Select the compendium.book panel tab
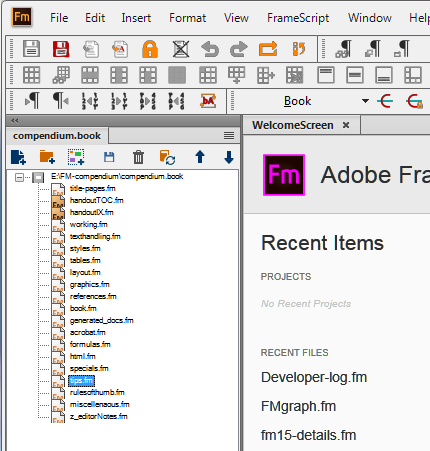 click(x=57, y=136)
